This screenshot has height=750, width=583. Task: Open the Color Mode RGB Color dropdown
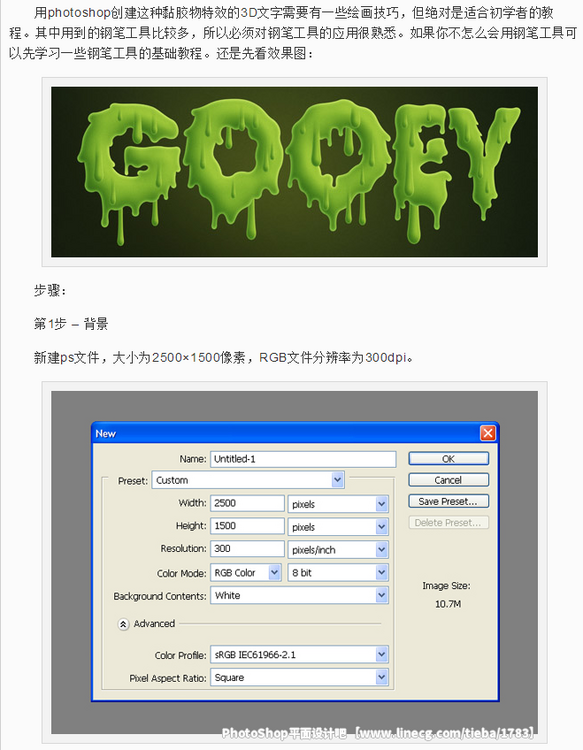245,573
